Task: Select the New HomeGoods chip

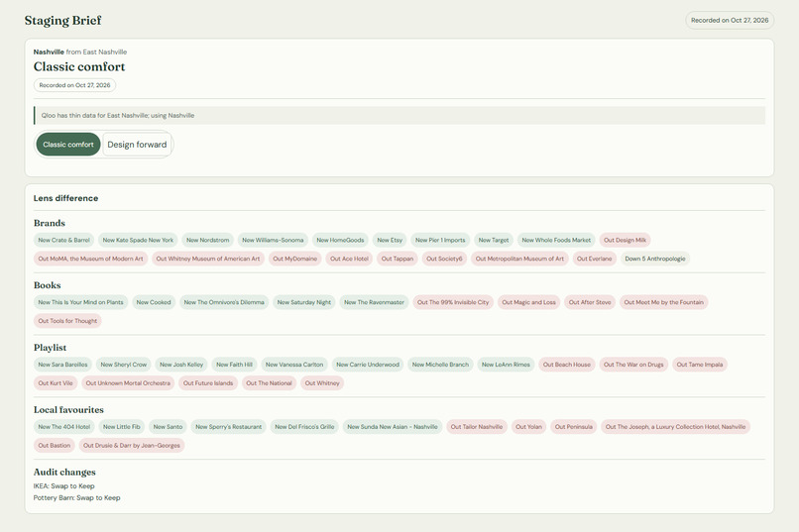Action: pyautogui.click(x=340, y=240)
